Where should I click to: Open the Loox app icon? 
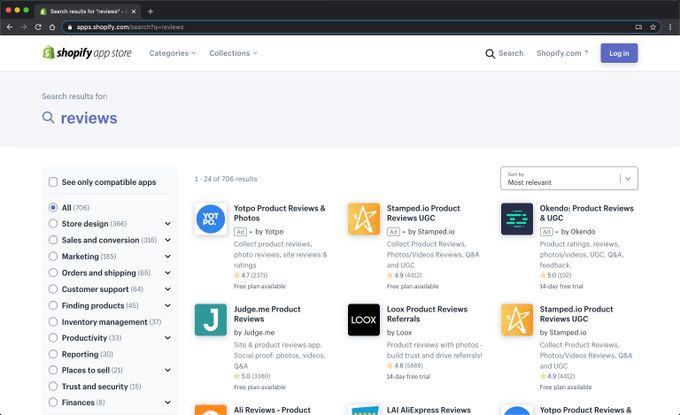tap(364, 320)
